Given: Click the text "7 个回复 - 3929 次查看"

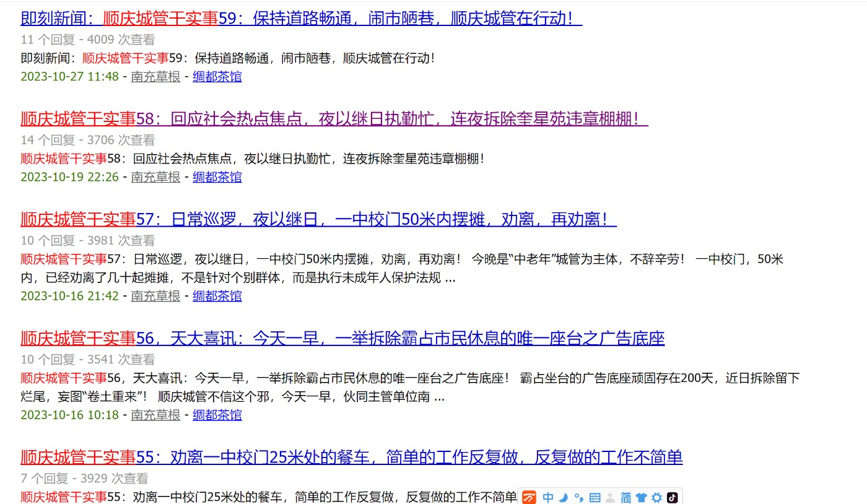Looking at the screenshot, I should pos(84,478).
